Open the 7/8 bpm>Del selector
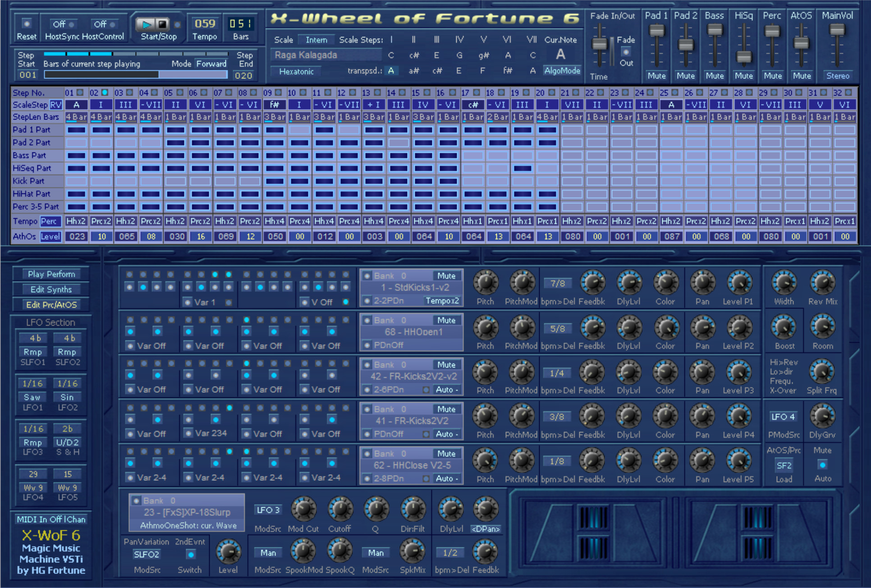The image size is (871, 588). click(x=557, y=284)
